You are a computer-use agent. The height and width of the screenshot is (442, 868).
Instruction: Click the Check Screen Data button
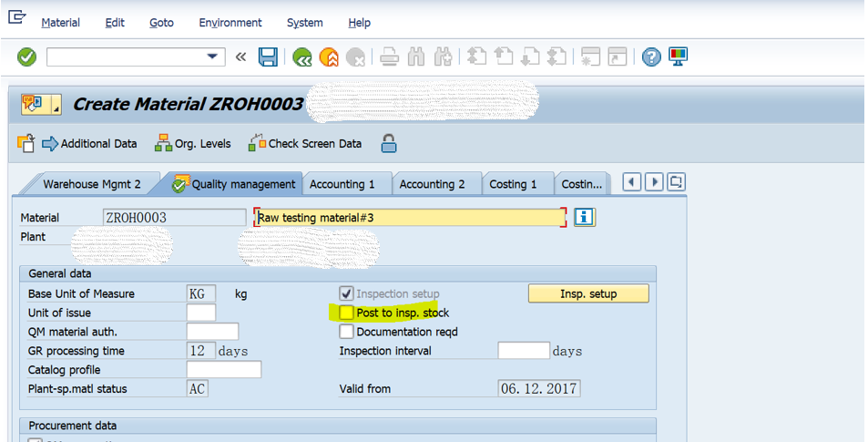(305, 144)
